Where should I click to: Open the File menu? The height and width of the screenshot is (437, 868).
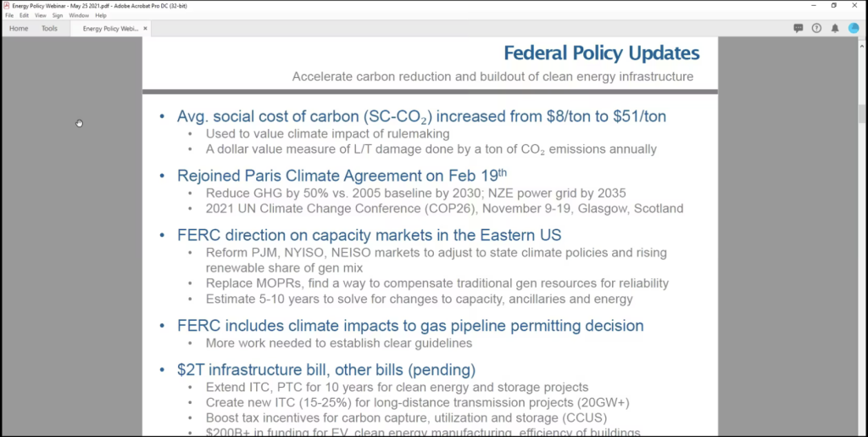(x=9, y=15)
